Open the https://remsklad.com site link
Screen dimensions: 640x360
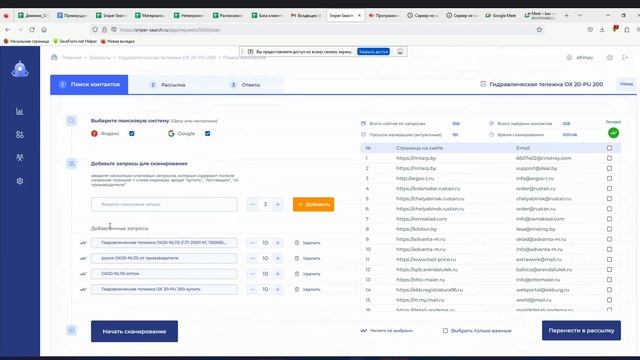(x=422, y=219)
